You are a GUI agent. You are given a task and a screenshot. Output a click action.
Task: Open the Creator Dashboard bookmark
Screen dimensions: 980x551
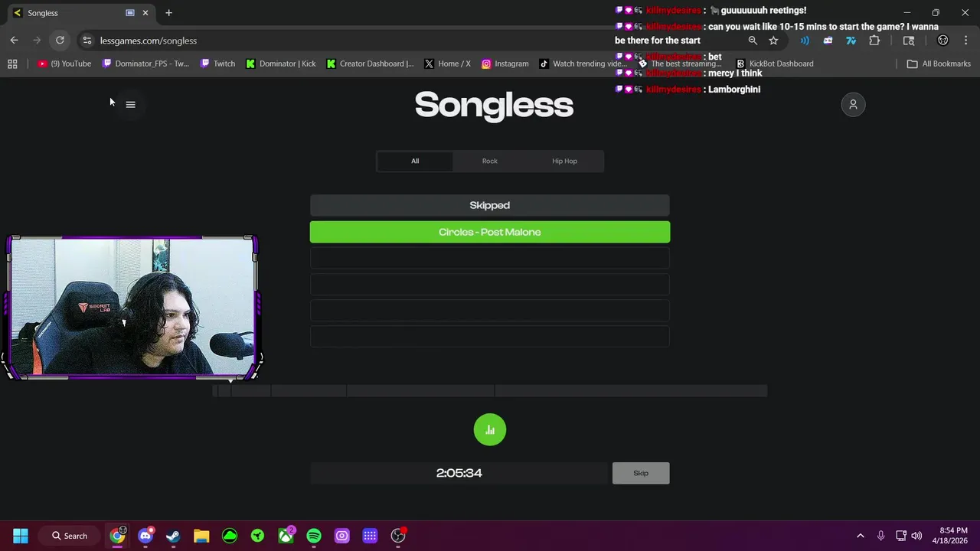(370, 64)
